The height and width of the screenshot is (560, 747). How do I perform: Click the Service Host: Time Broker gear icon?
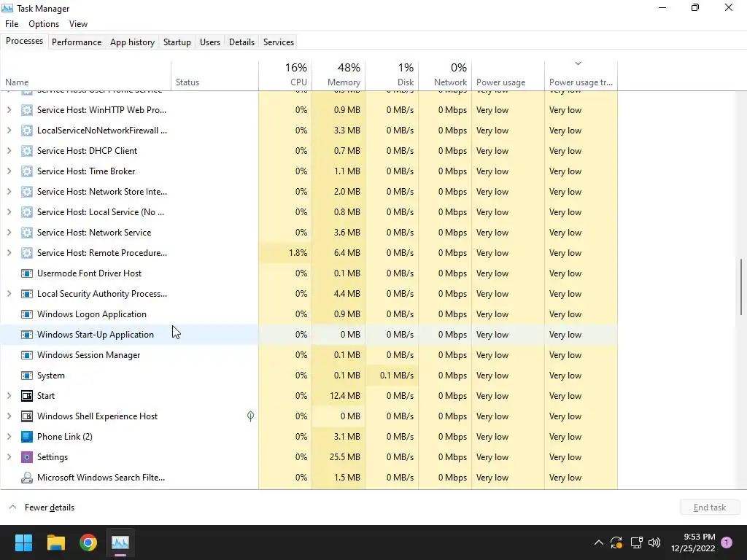27,171
